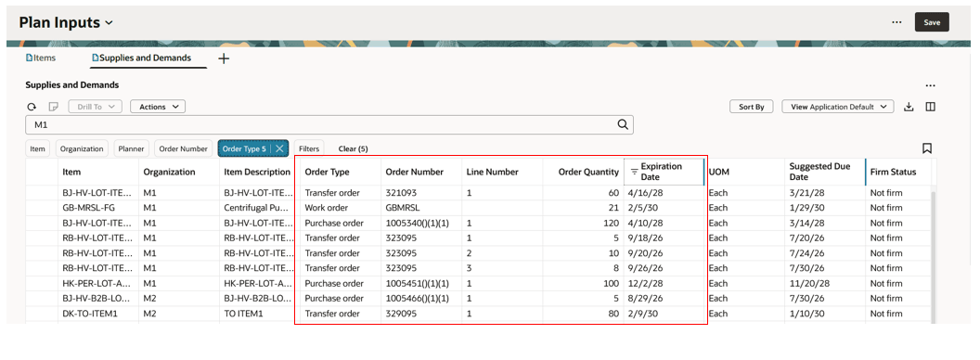
Task: Open the Supplies and Demands three-dot menu
Action: click(931, 85)
